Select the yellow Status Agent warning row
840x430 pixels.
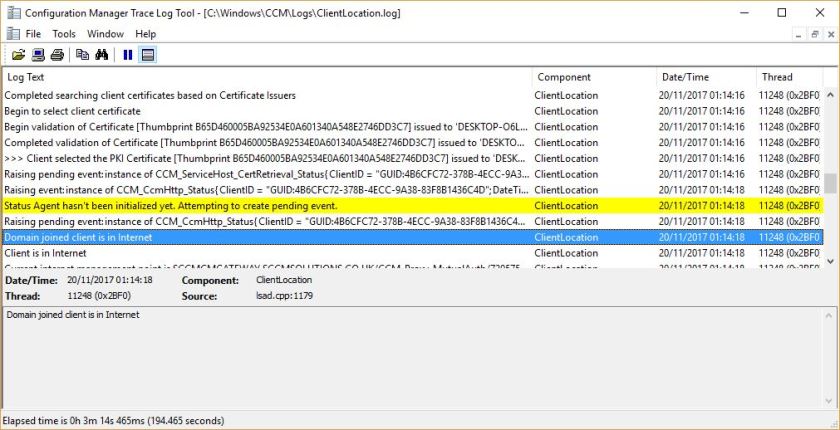click(x=266, y=205)
